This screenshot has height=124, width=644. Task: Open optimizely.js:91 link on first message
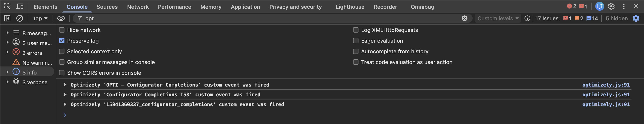(606, 85)
